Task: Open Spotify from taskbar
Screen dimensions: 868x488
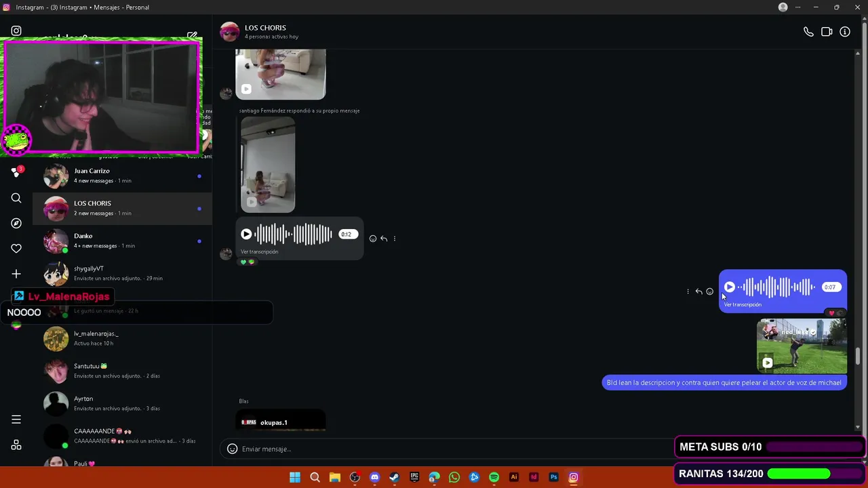Action: [x=494, y=477]
